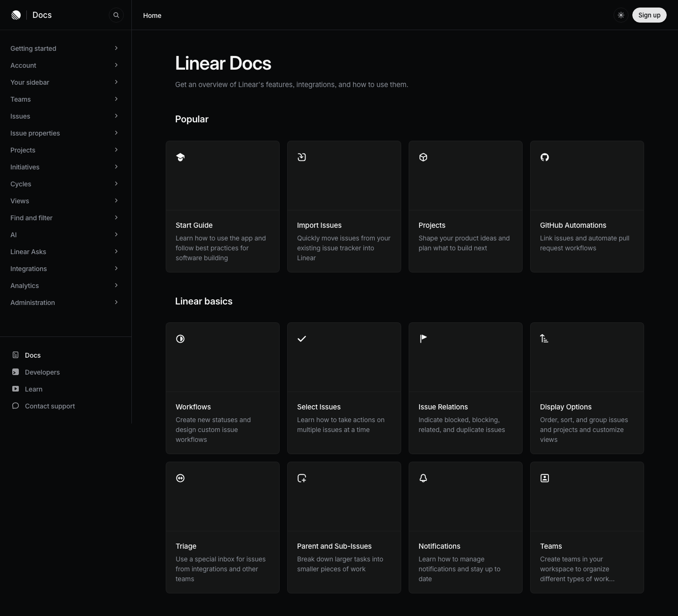Click the Select Issues checkmark icon

302,339
